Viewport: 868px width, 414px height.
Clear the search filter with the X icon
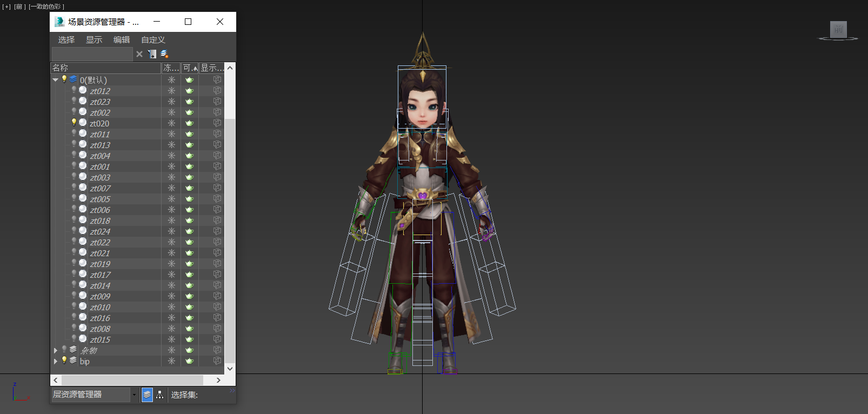(x=139, y=54)
